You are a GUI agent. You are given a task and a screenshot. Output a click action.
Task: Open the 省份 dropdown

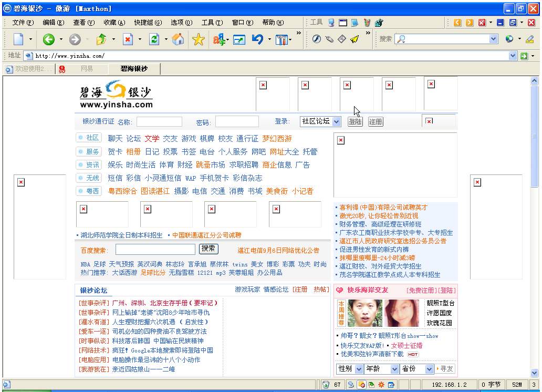(429, 369)
